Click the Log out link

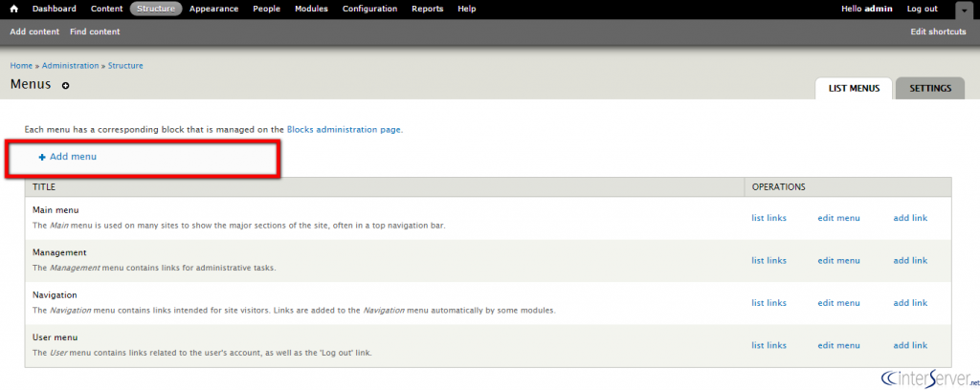click(x=923, y=9)
